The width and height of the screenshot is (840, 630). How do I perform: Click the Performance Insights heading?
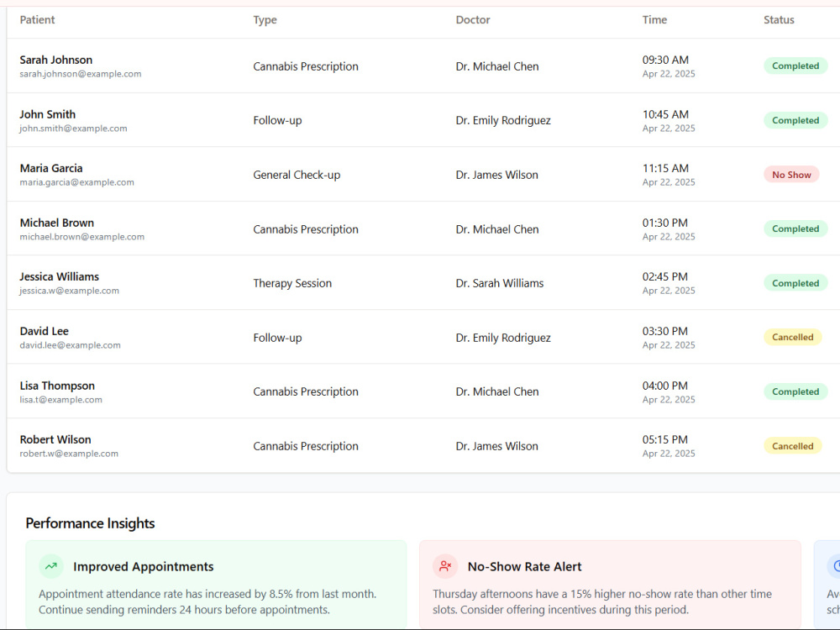click(90, 523)
